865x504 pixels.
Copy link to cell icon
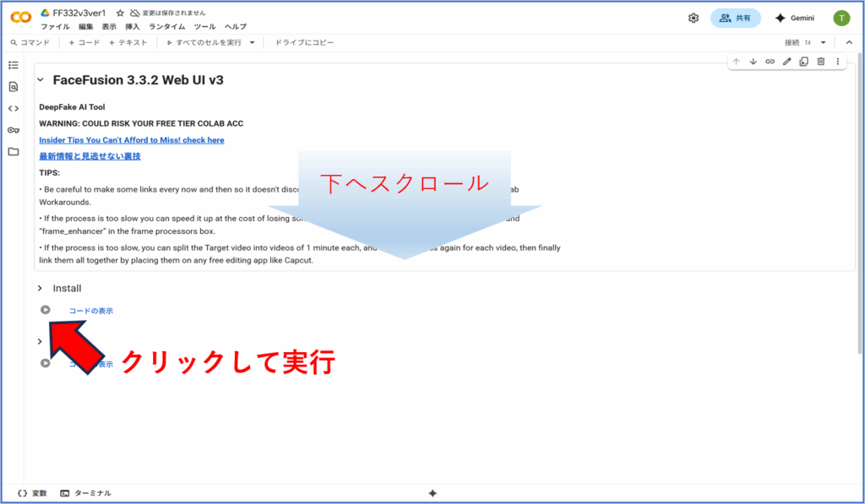(x=770, y=62)
